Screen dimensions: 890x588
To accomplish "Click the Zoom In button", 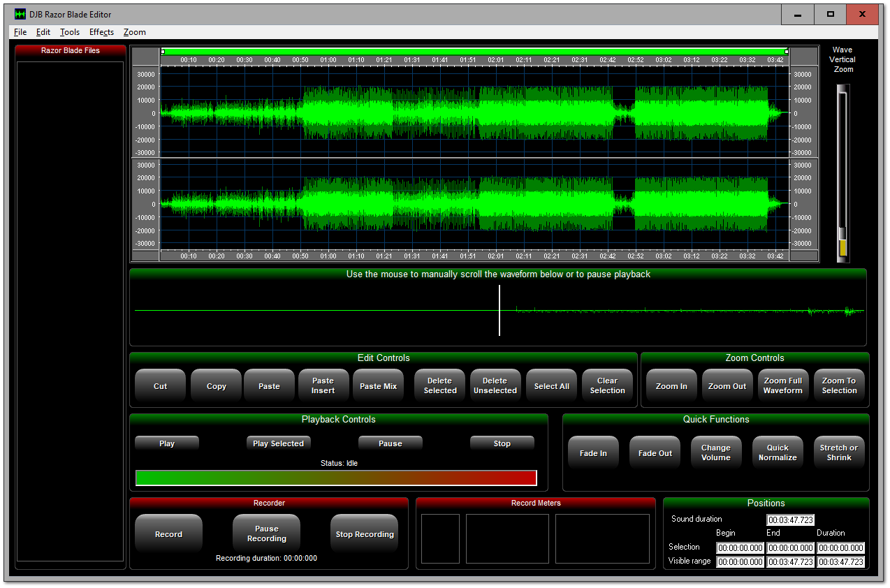I will (671, 386).
